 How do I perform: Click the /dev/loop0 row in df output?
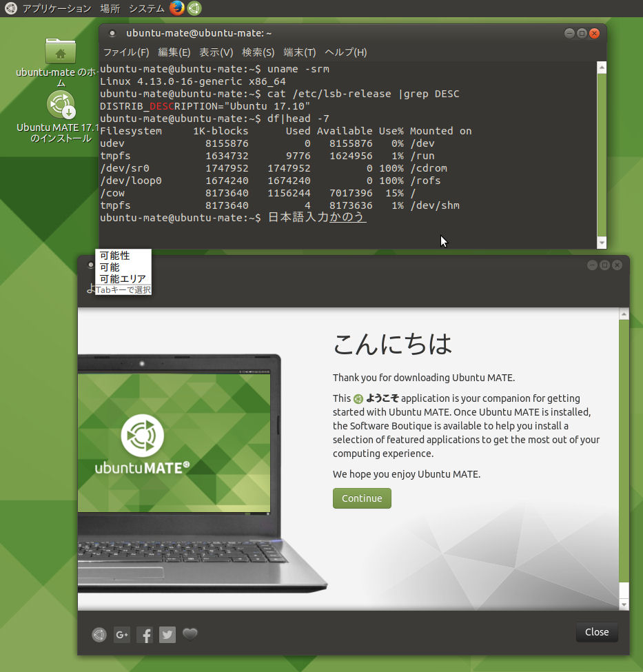tap(270, 181)
